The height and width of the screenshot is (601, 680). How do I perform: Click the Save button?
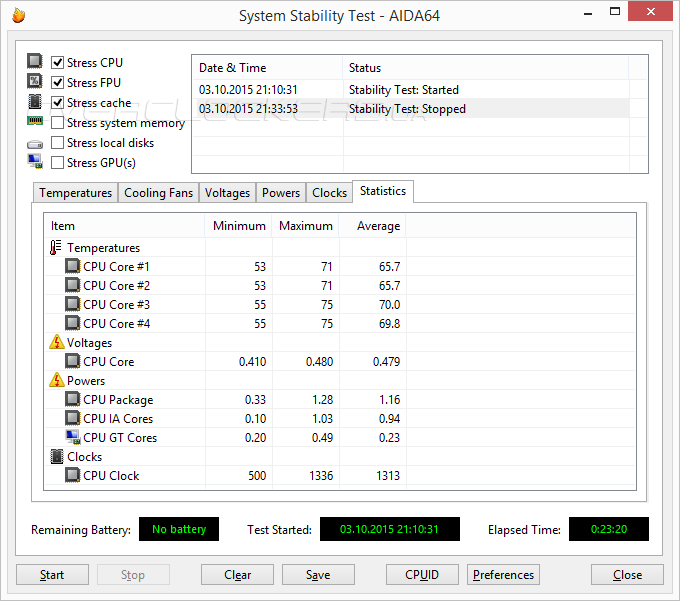point(318,575)
